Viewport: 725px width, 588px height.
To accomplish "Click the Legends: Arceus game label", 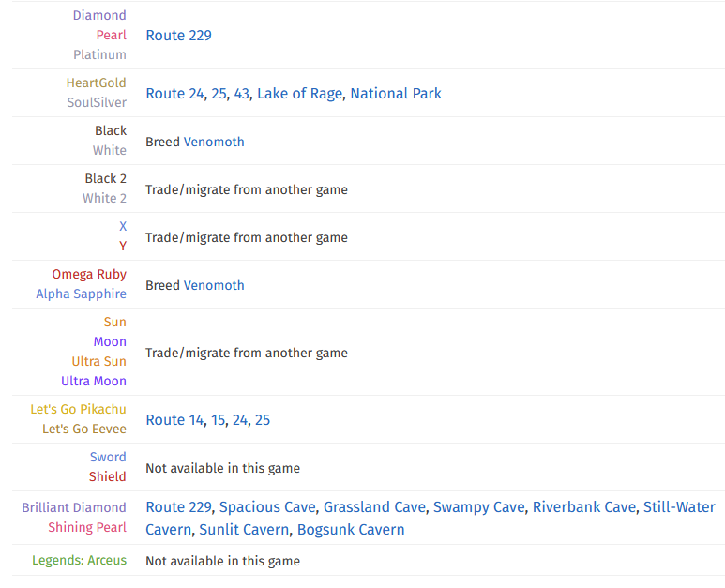I will (x=79, y=561).
